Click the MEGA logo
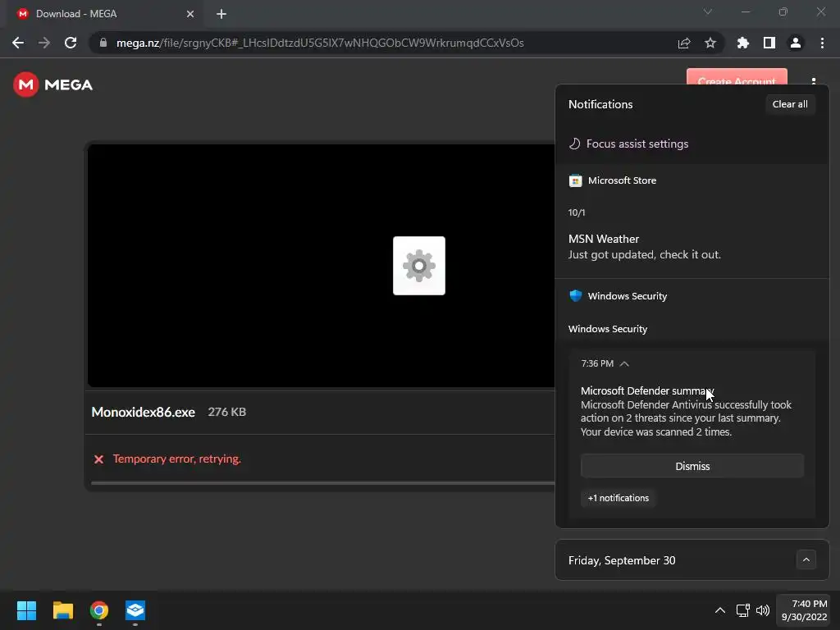The image size is (840, 630). [53, 84]
